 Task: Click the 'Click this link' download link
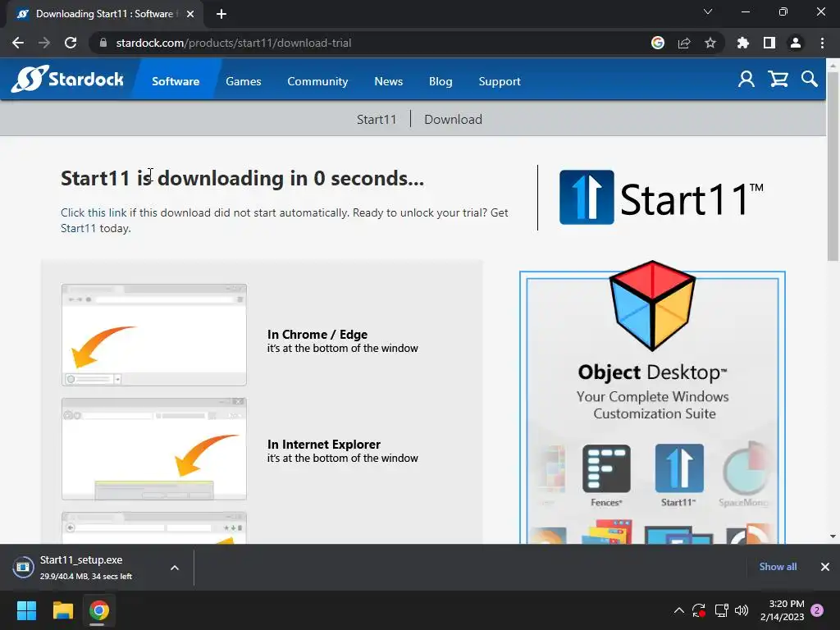point(94,212)
